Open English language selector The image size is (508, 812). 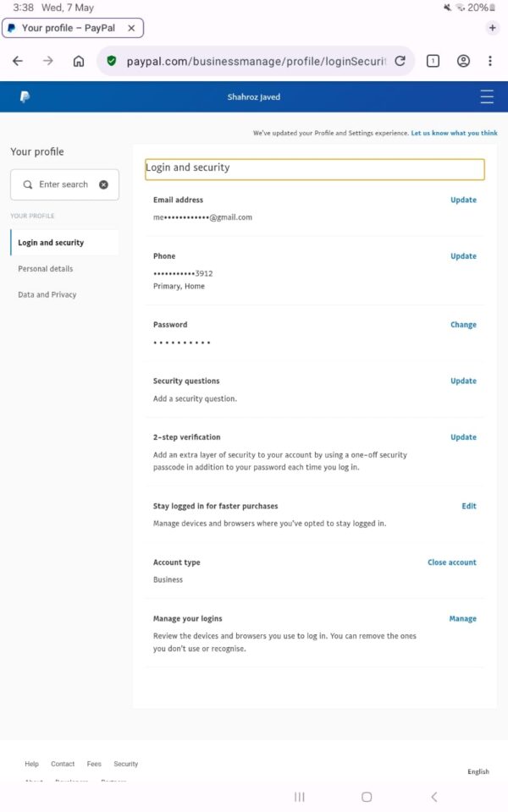(x=478, y=771)
